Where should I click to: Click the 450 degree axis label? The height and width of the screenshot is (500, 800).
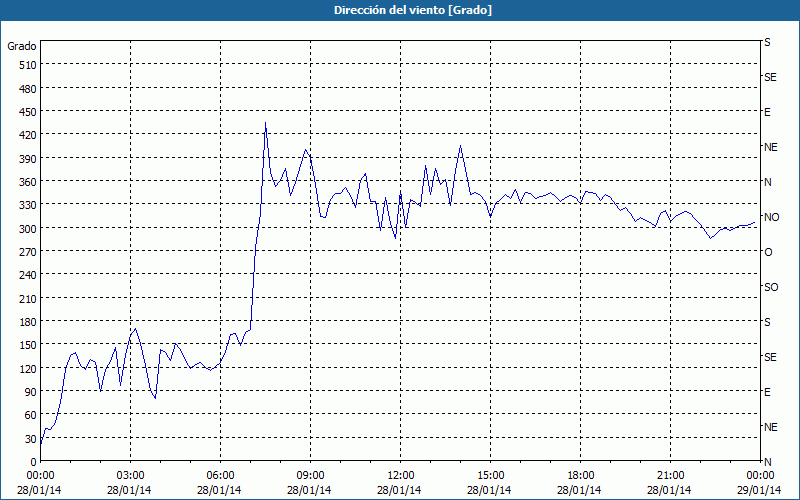28,112
